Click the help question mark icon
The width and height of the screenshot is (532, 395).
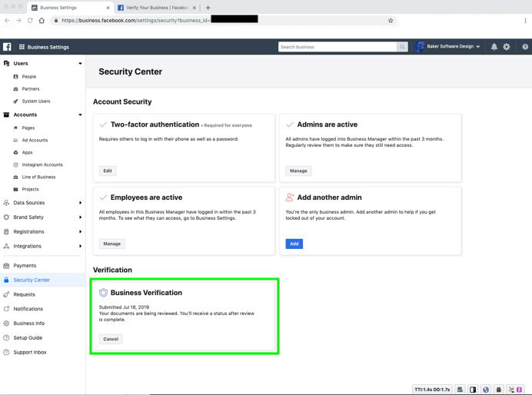[x=525, y=47]
